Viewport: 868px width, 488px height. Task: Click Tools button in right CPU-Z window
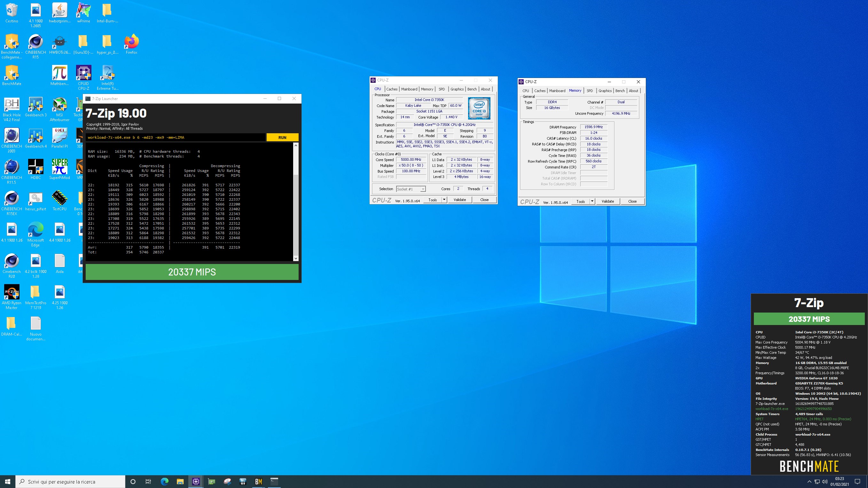click(581, 201)
